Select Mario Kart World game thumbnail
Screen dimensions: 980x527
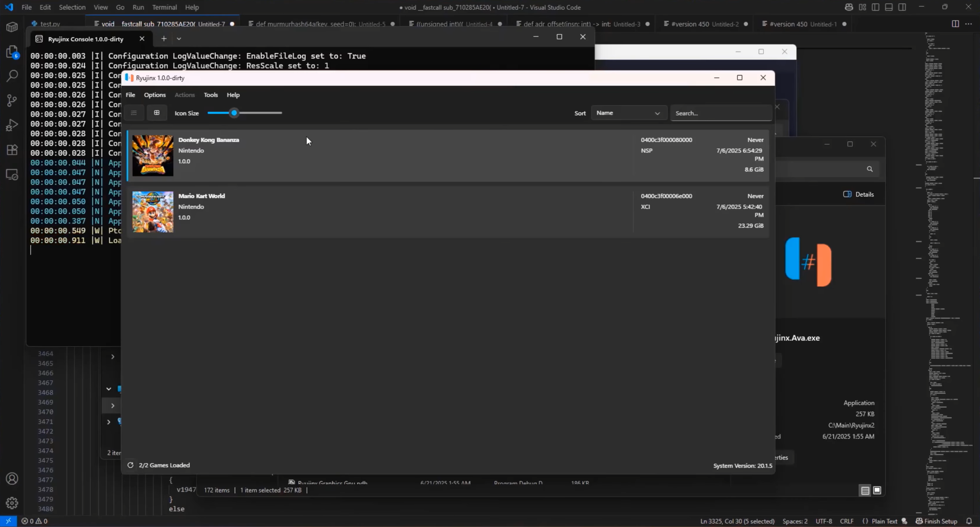(x=153, y=212)
